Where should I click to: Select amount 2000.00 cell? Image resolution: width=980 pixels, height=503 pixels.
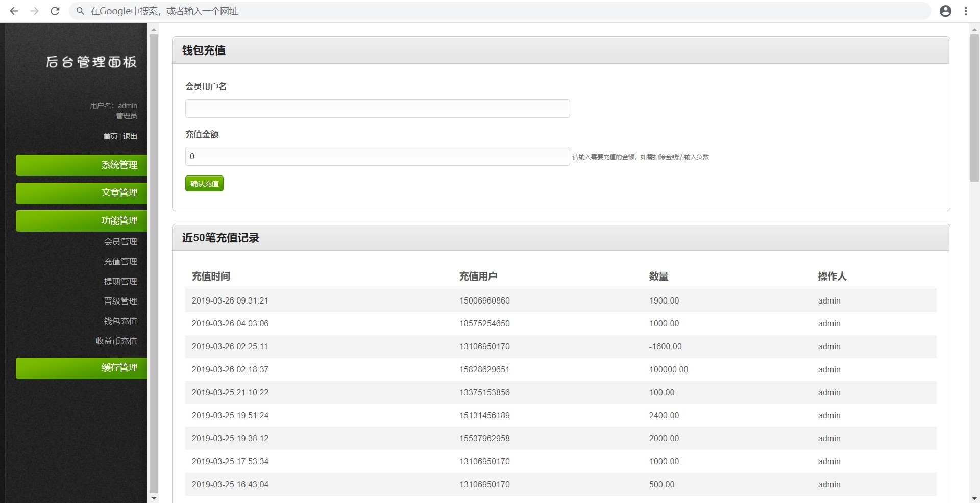[664, 439]
